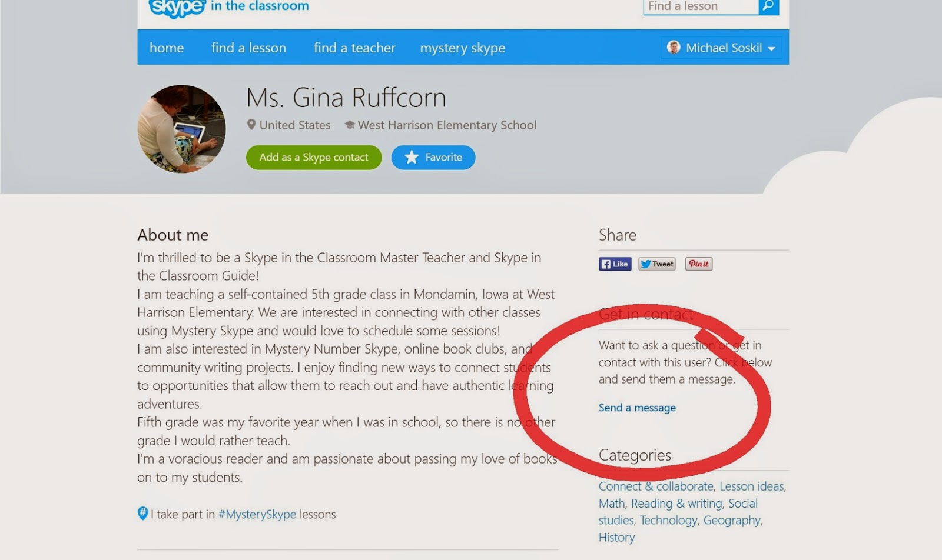This screenshot has width=942, height=560.
Task: Expand the Michael Soskil account dropdown arrow
Action: 771,49
